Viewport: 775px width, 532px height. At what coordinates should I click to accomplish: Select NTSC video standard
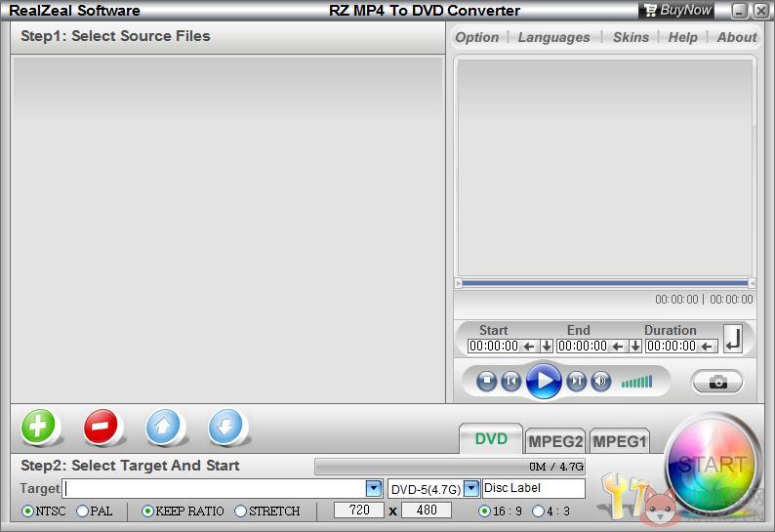pos(44,511)
